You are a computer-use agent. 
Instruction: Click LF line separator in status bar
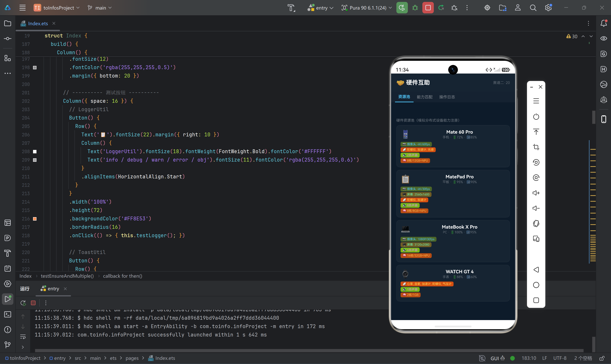click(x=545, y=358)
